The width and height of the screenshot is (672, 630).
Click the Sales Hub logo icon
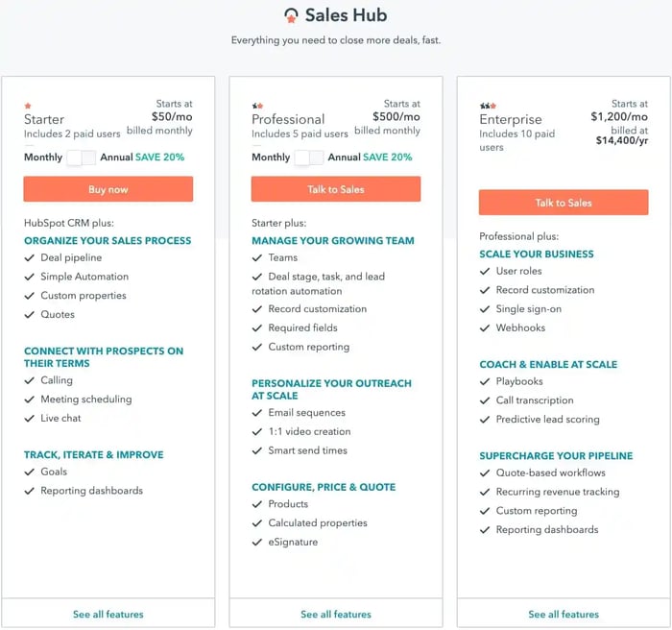pos(291,16)
